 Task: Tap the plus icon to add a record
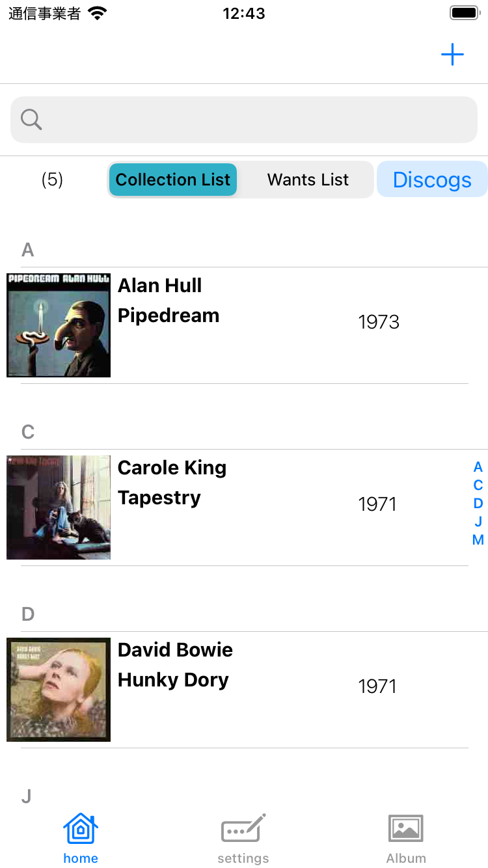click(x=452, y=55)
